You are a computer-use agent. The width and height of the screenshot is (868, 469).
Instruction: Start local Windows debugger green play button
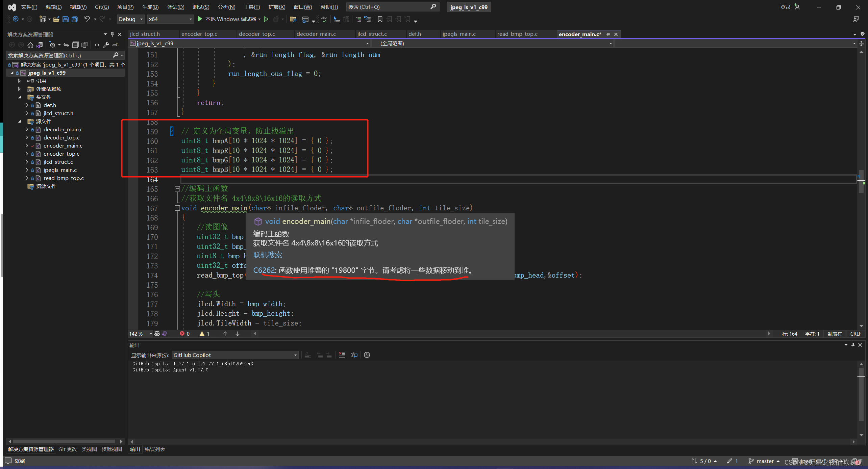tap(200, 19)
